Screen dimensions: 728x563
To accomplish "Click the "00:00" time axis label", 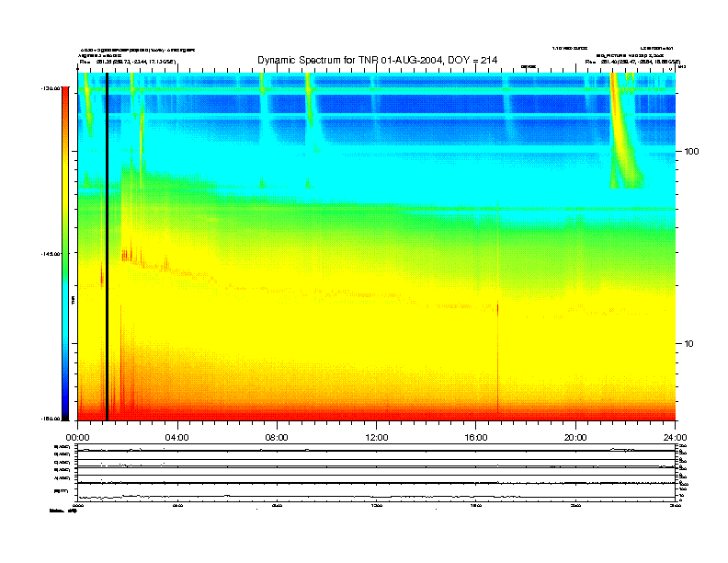I will click(x=77, y=438).
